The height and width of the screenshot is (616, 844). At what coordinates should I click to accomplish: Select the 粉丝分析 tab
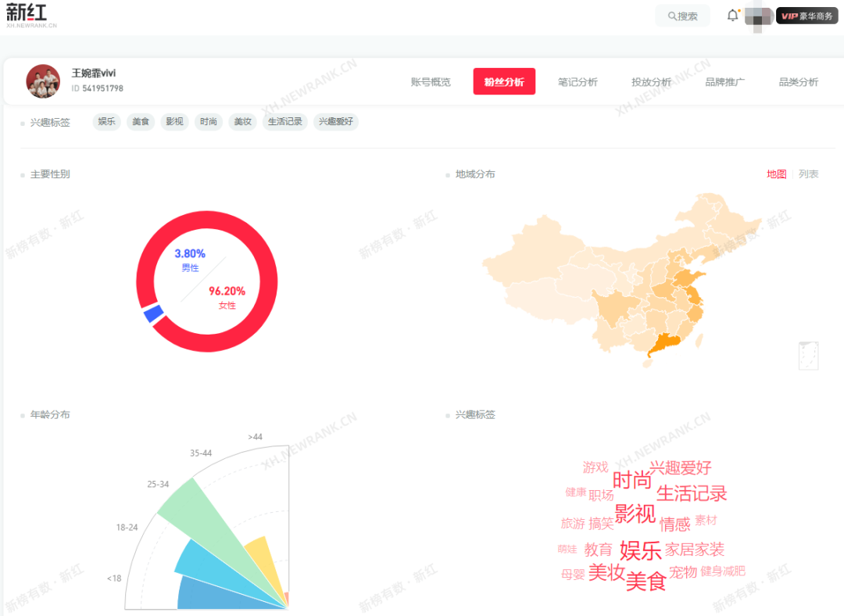click(504, 81)
